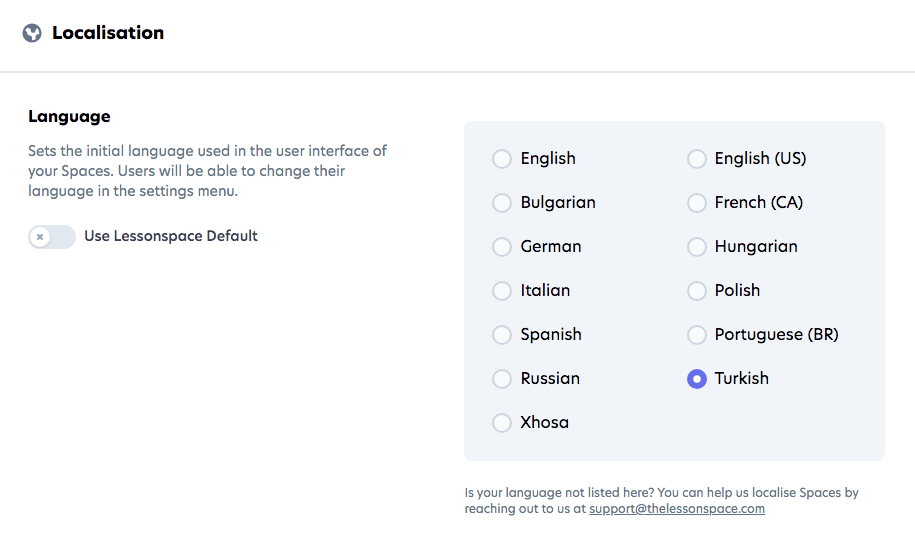The height and width of the screenshot is (534, 915).
Task: Select the English language option
Action: click(x=502, y=159)
